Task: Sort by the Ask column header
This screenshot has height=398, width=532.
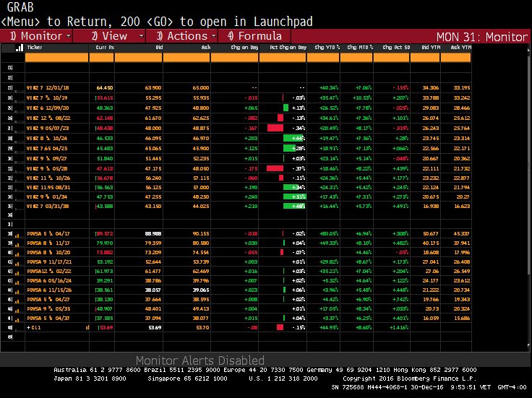Action: pos(186,48)
